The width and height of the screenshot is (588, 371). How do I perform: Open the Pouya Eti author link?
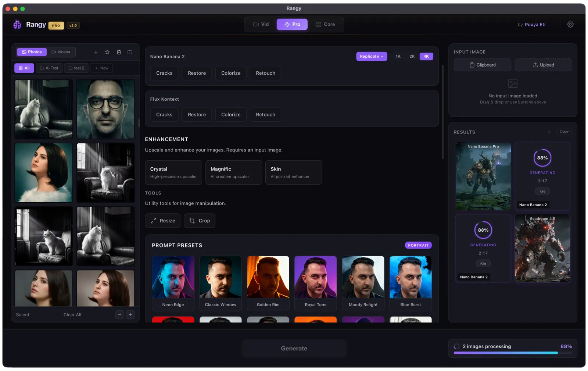pos(535,25)
